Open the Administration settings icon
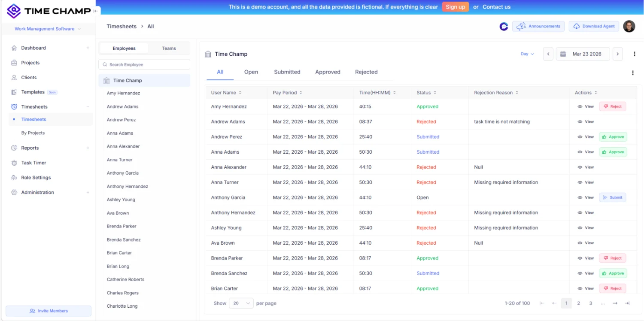The width and height of the screenshot is (644, 321). pos(14,192)
